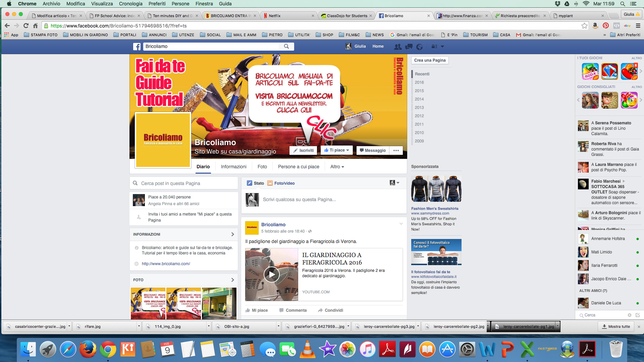Play the Fieragricola 2016 video

pos(271,275)
